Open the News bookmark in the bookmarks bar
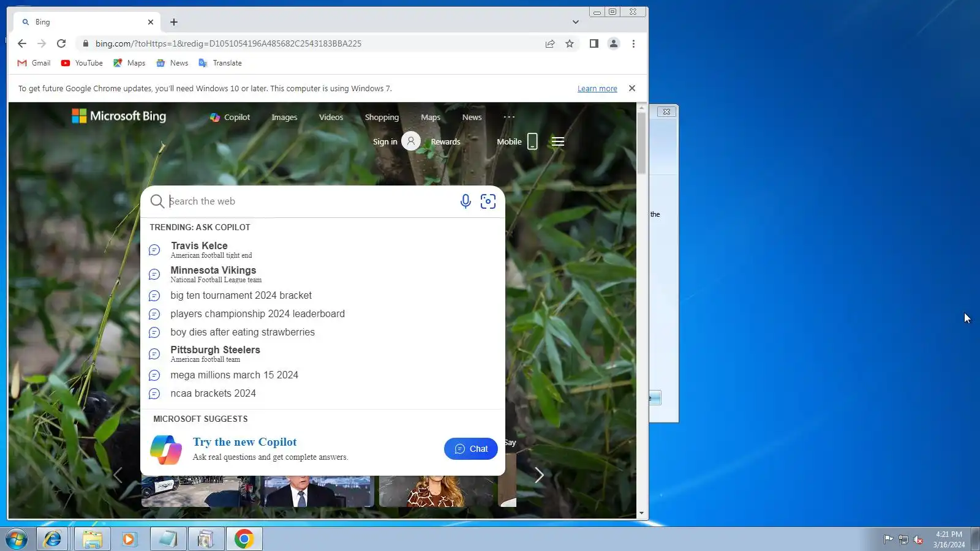The height and width of the screenshot is (551, 980). (172, 63)
